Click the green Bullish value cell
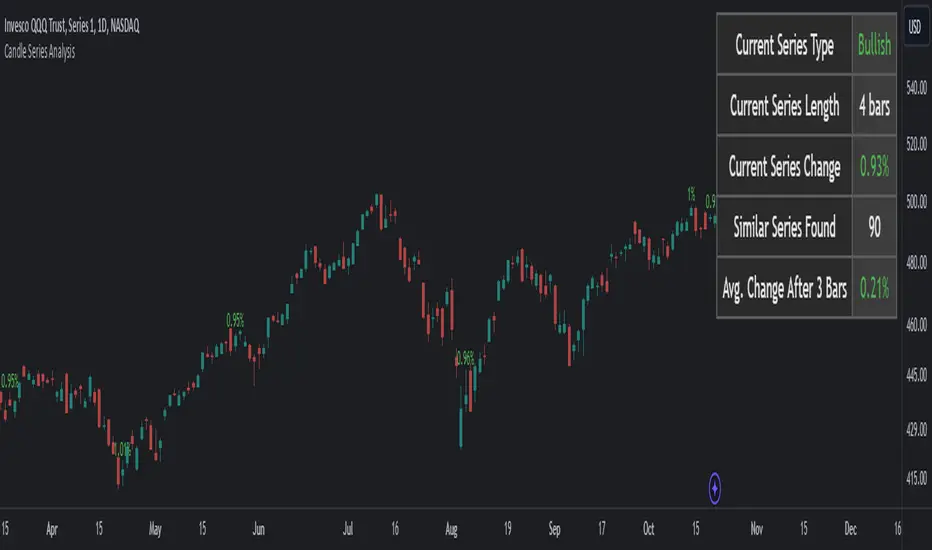The image size is (932, 550). tap(874, 46)
